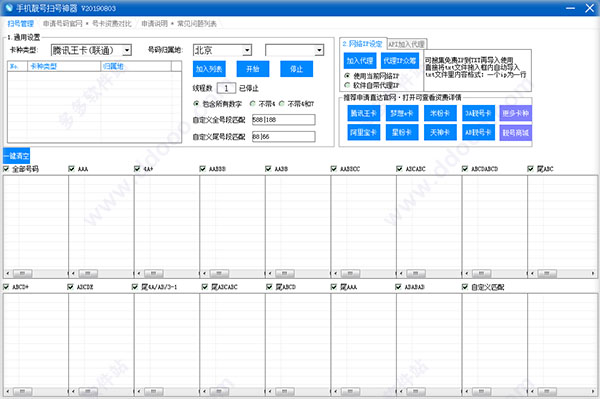Toggle the 自定义匹配 checkbox
The width and height of the screenshot is (600, 399).
pos(465,287)
